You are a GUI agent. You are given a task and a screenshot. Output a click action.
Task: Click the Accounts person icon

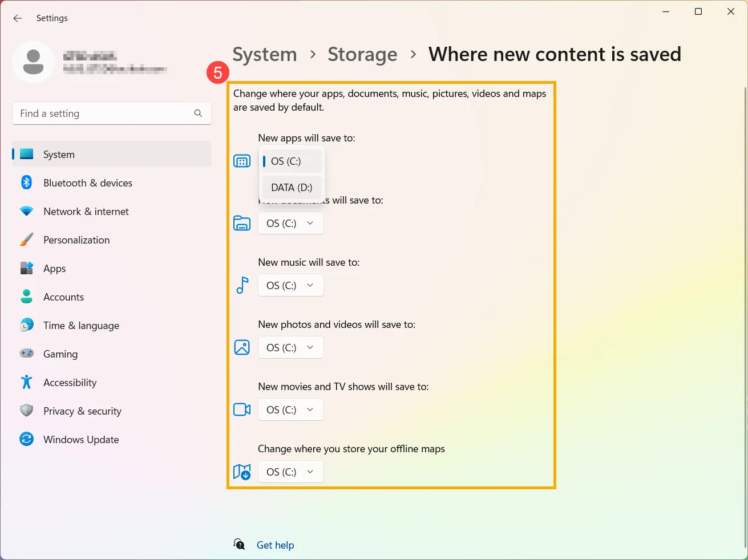click(27, 297)
